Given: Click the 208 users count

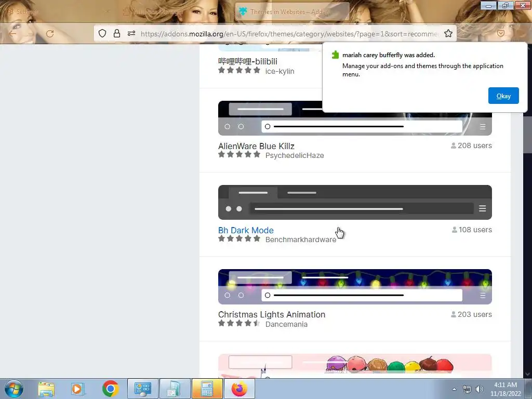Looking at the screenshot, I should (471, 145).
